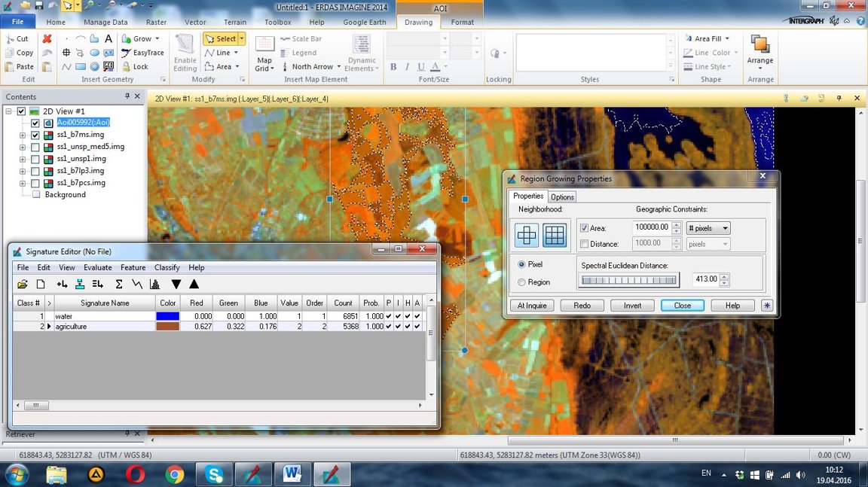
Task: Click Close in Region Growing Properties
Action: click(682, 306)
